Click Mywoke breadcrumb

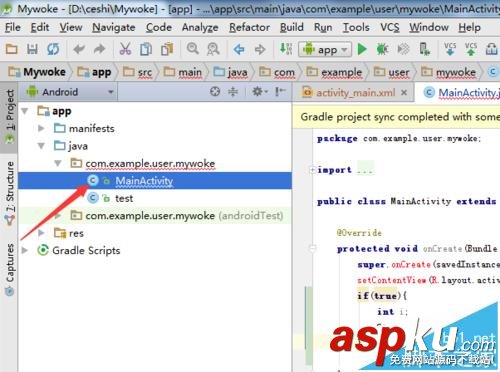(37, 72)
